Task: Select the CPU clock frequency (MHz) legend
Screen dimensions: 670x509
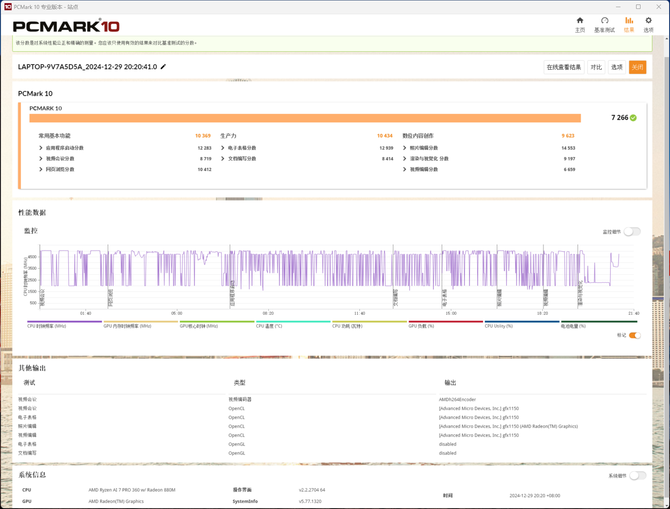Action: (64, 324)
